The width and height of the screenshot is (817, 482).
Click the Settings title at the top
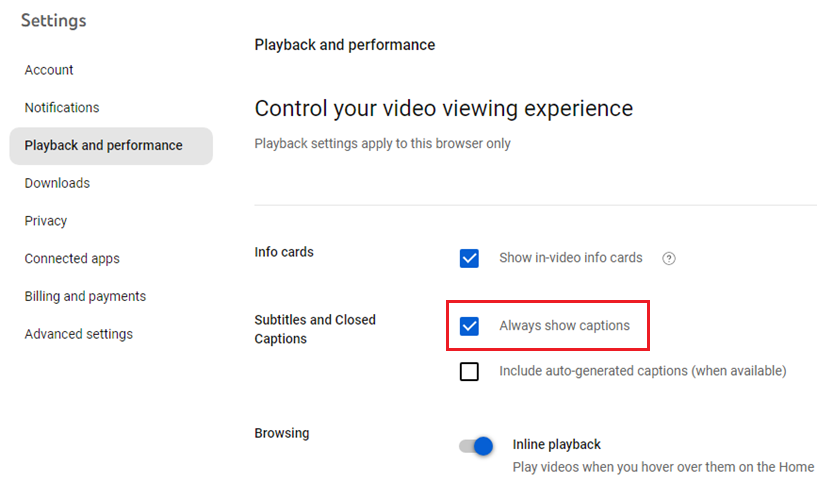[x=54, y=20]
